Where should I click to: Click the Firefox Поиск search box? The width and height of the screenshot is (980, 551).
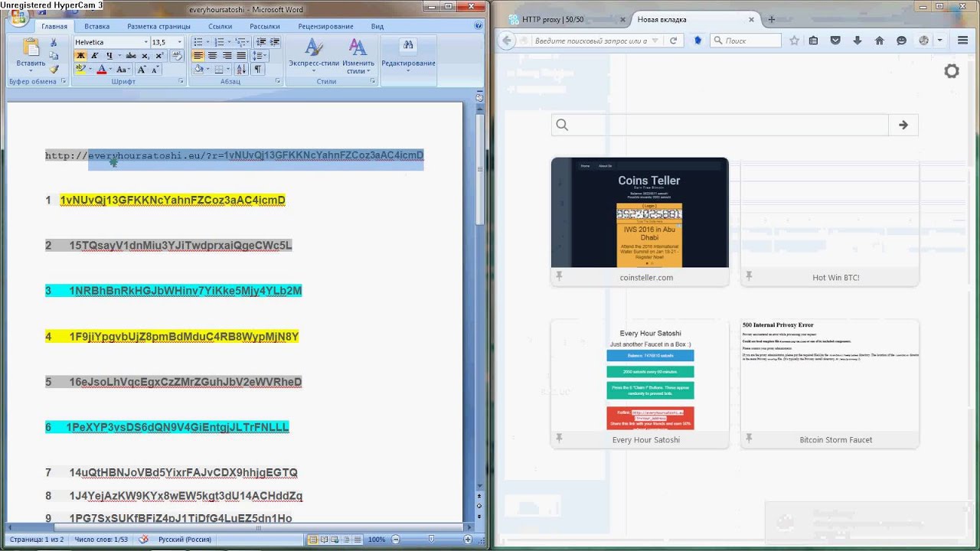(x=746, y=41)
